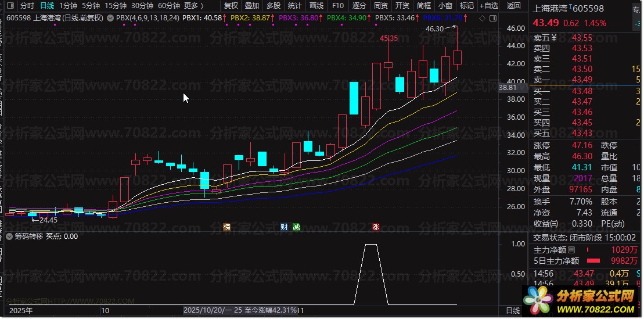Click the 减 event marker on chart
The height and width of the screenshot is (319, 644).
pyautogui.click(x=296, y=227)
